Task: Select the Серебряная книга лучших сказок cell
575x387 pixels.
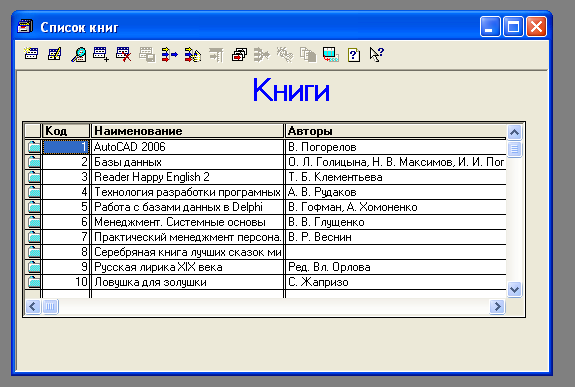Action: click(187, 252)
